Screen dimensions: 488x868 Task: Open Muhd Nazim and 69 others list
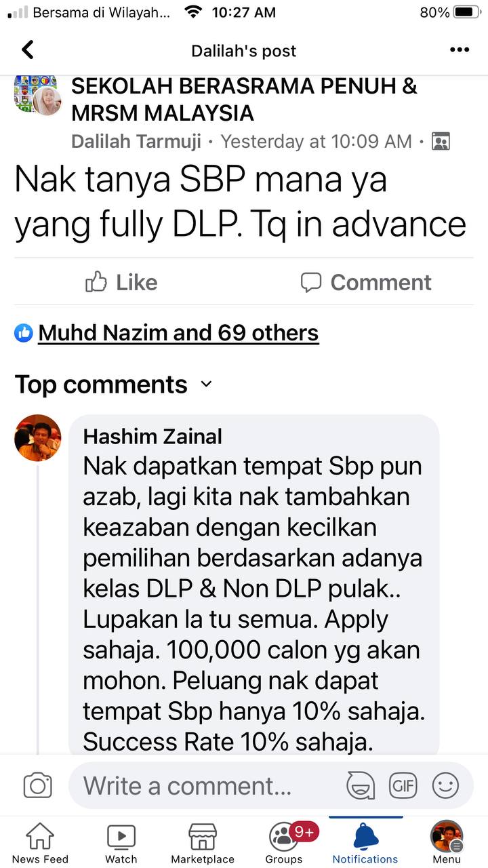tap(178, 333)
